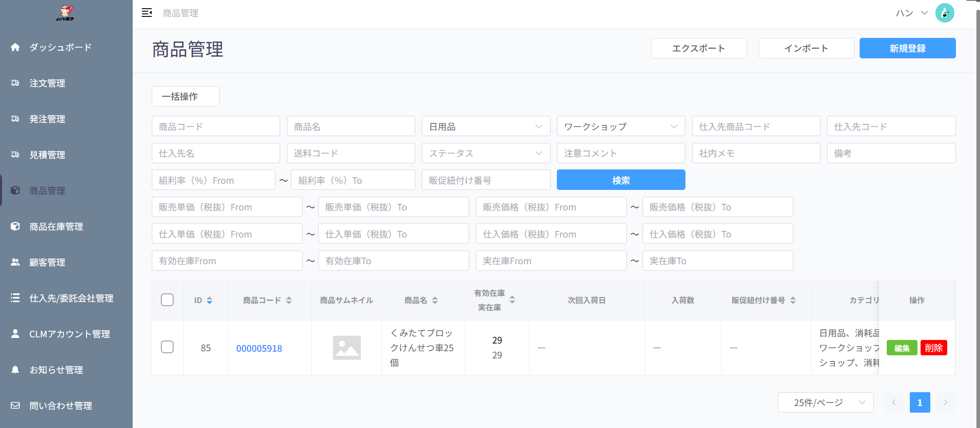Check the checkbox for product row 85

click(168, 347)
